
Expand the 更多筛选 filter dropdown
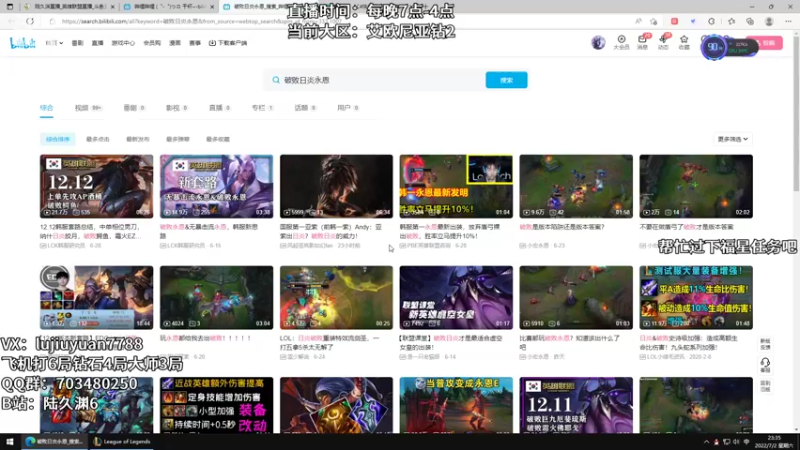733,139
